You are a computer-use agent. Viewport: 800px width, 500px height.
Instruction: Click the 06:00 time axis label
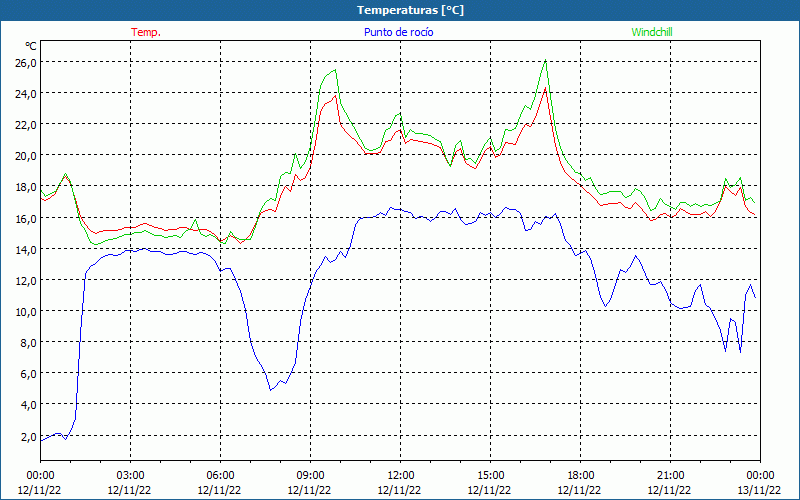(220, 476)
